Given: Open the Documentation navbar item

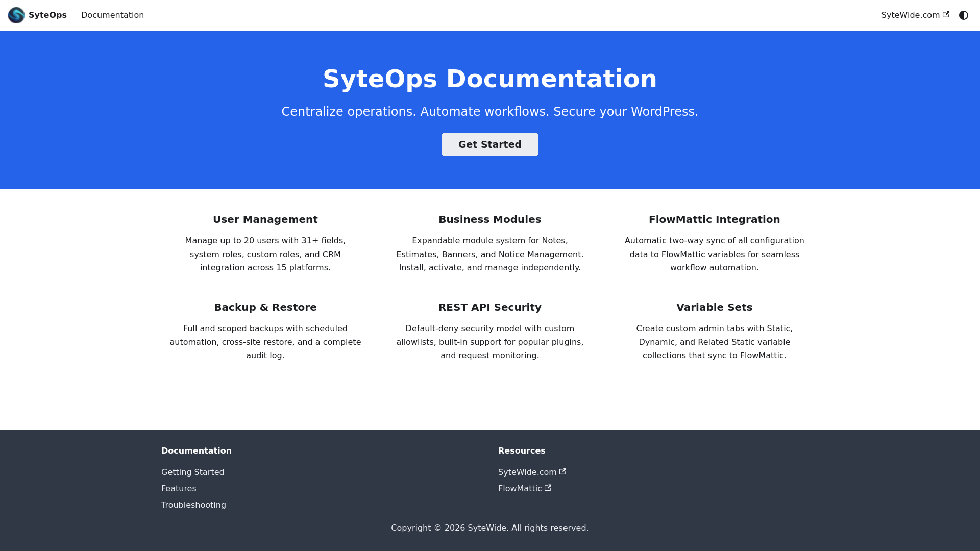Looking at the screenshot, I should 112,15.
